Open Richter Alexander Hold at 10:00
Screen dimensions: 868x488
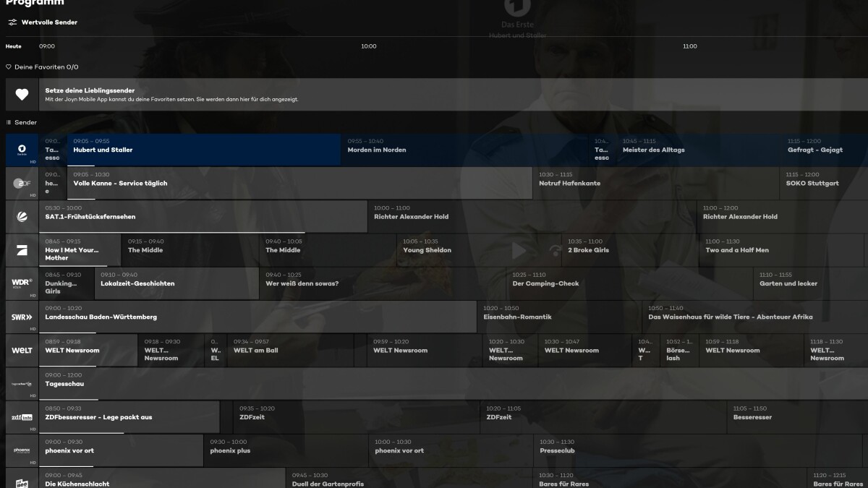coord(532,216)
